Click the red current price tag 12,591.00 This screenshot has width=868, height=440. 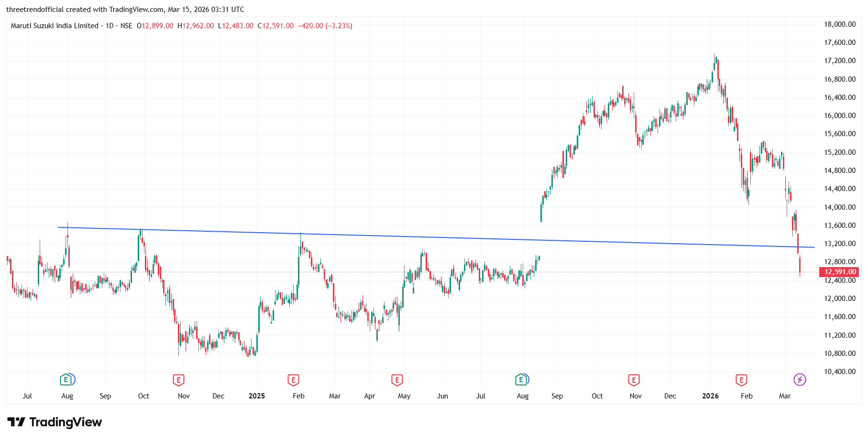point(839,272)
